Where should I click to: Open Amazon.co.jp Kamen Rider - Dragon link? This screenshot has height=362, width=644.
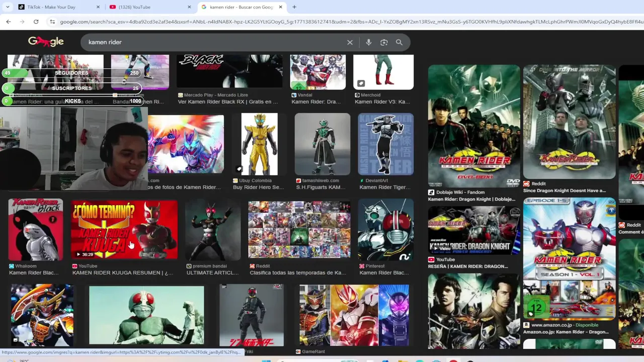566,328
